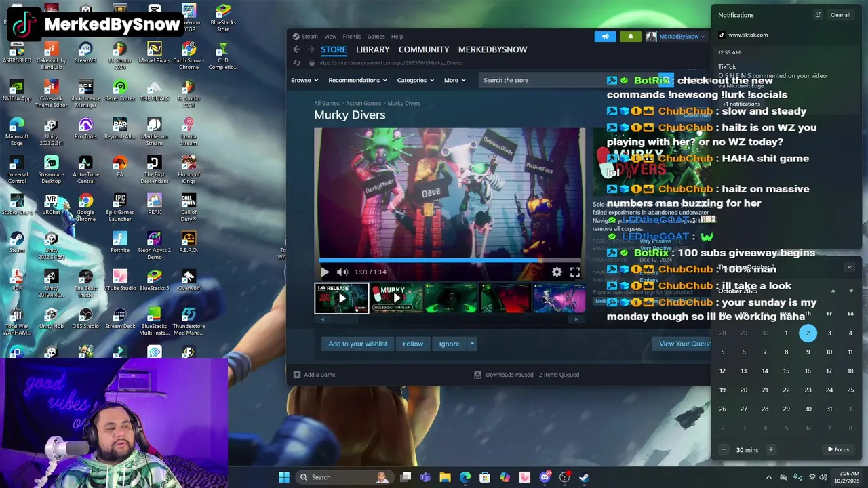This screenshot has height=488, width=868.
Task: Play the Murky Divers trailer video
Action: pyautogui.click(x=325, y=272)
